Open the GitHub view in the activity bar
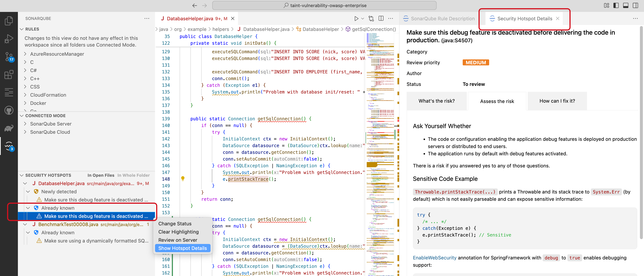The image size is (644, 276). [x=9, y=110]
